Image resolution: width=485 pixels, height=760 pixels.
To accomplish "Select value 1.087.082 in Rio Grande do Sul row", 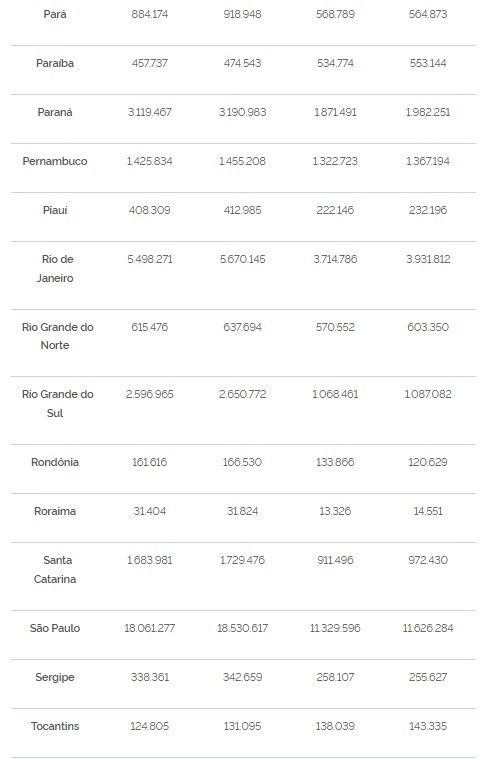I will click(428, 395).
